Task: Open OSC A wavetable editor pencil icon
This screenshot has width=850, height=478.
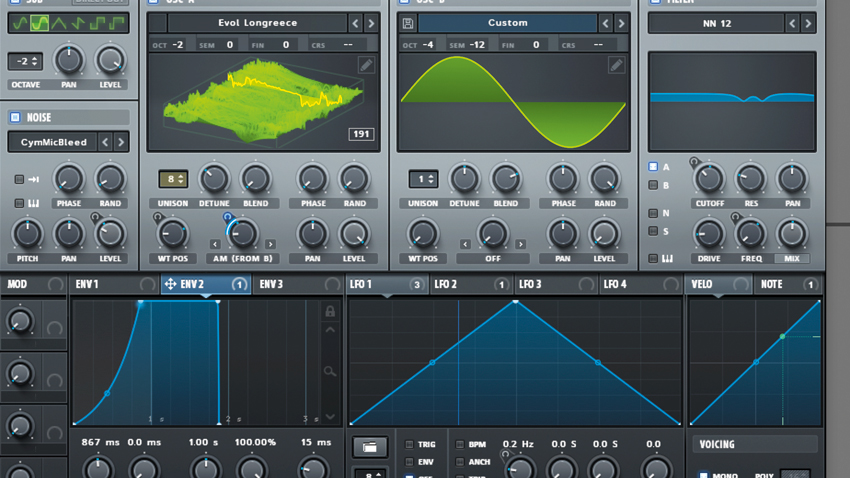Action: point(366,66)
